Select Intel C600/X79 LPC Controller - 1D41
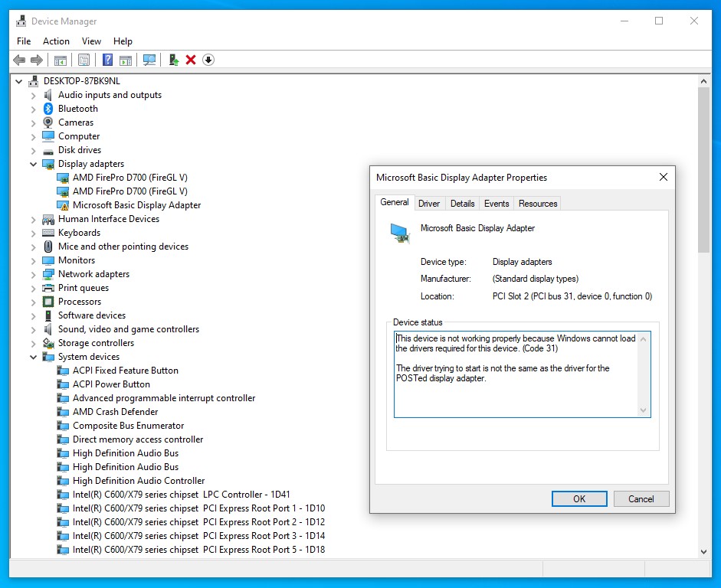This screenshot has height=588, width=721. (x=181, y=495)
